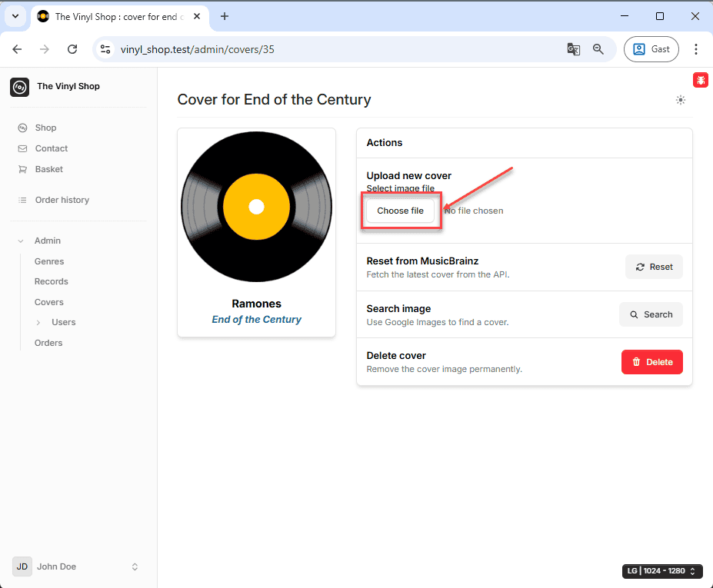Image resolution: width=713 pixels, height=588 pixels.
Task: Expand the Users submenu chevron
Action: click(38, 323)
